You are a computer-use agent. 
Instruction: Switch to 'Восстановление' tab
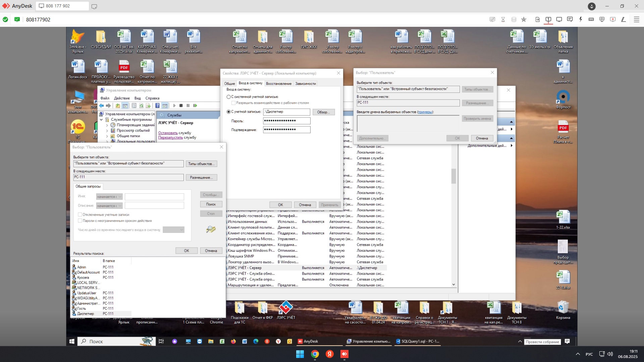click(278, 83)
